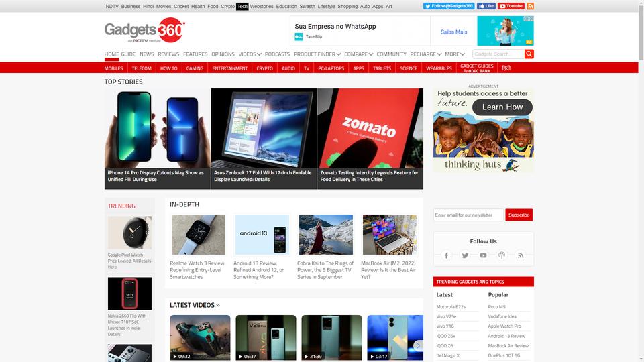Open Google Pixel Watch trending thumbnail

tap(129, 233)
